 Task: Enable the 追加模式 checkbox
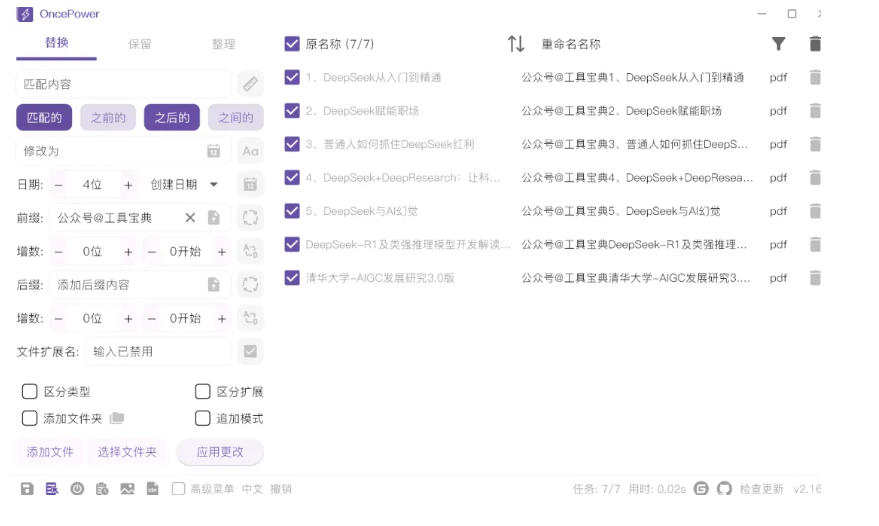[202, 418]
